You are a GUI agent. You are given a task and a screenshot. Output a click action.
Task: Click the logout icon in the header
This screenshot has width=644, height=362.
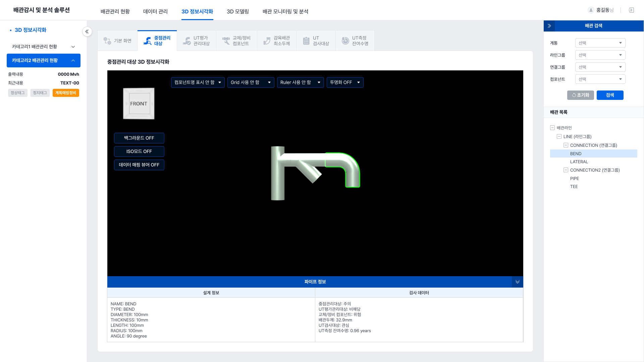[x=631, y=10]
